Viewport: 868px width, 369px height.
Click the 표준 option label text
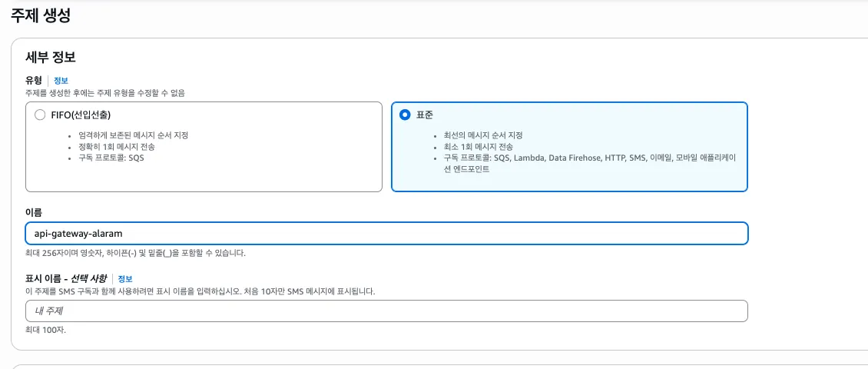pos(425,115)
